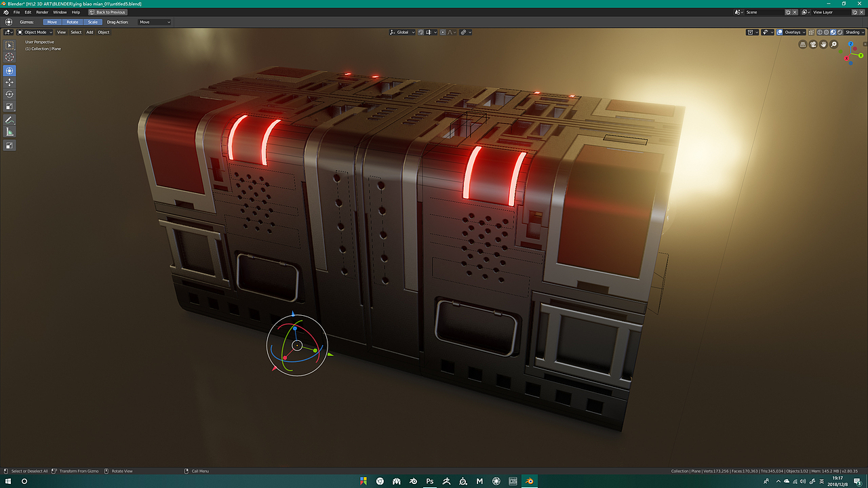The height and width of the screenshot is (488, 868).
Task: Expand the Shading dropdown arrow
Action: tap(863, 32)
